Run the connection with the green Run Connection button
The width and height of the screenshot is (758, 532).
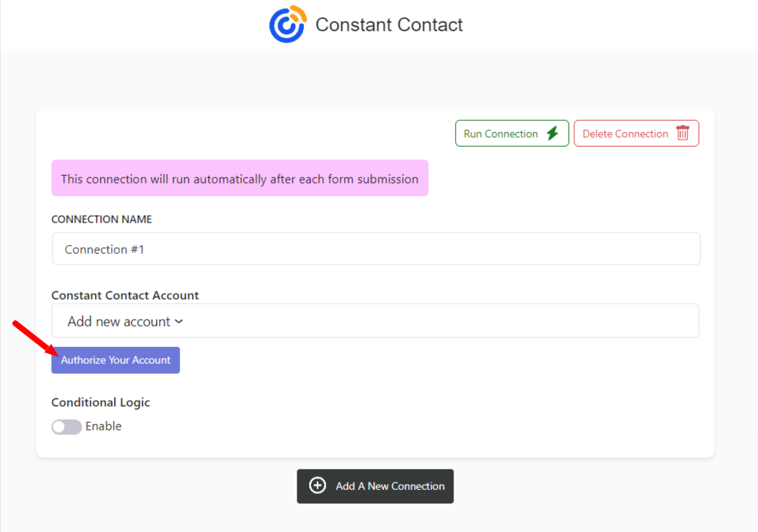click(512, 133)
